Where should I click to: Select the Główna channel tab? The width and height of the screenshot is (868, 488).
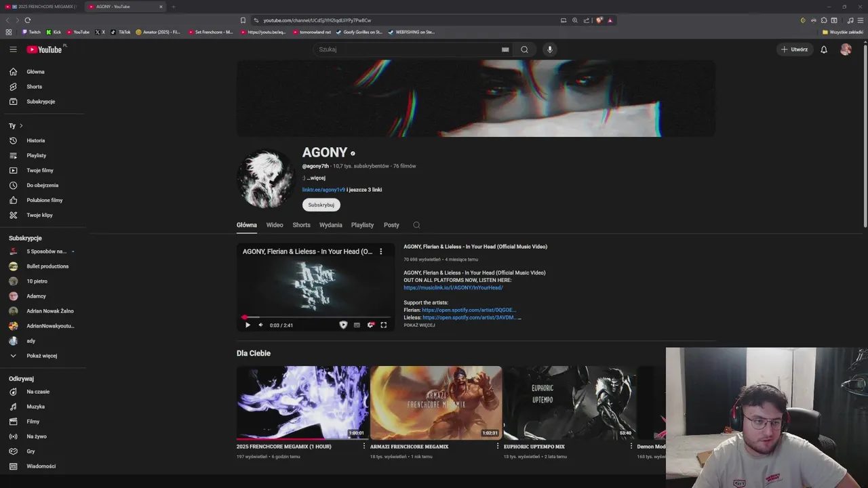coord(247,225)
